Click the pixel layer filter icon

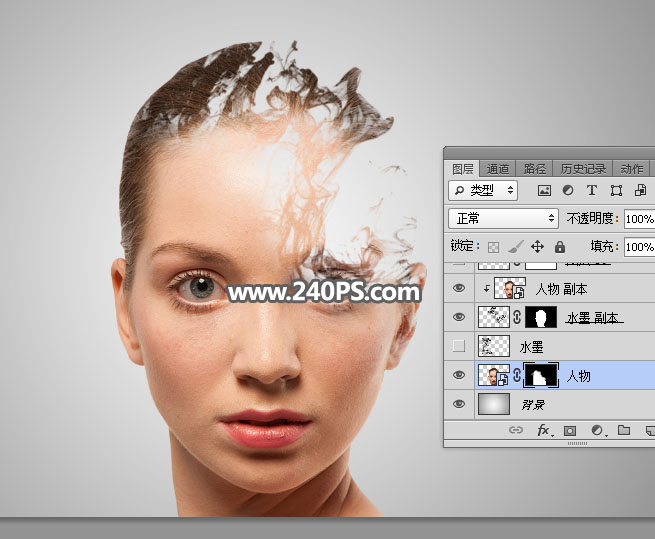pos(545,190)
